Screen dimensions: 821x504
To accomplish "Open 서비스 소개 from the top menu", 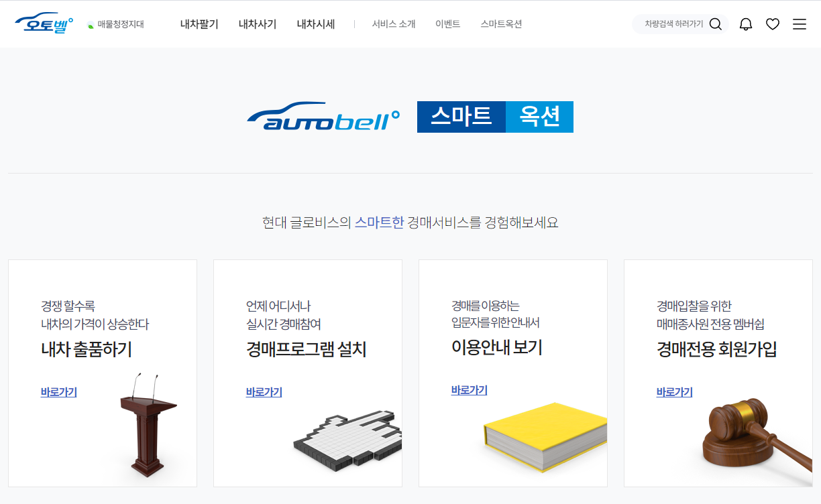I will (394, 23).
